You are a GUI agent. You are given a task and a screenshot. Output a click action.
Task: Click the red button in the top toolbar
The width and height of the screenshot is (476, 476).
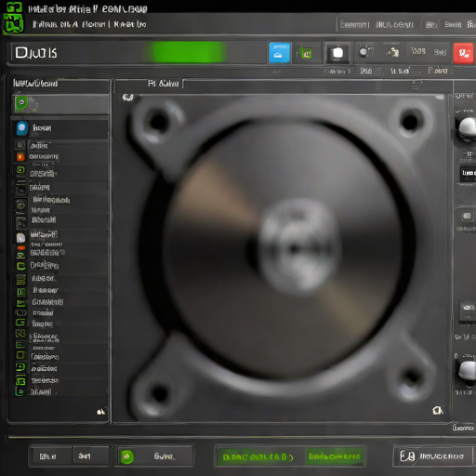click(463, 53)
